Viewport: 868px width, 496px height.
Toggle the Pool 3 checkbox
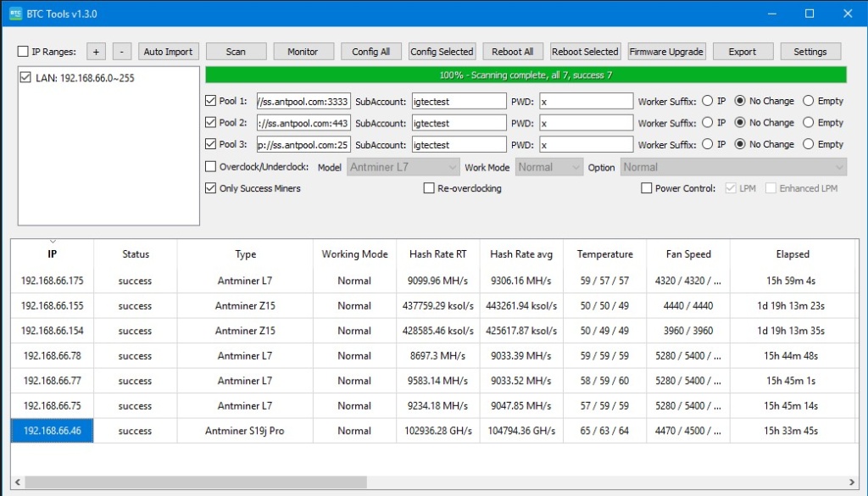[x=210, y=144]
